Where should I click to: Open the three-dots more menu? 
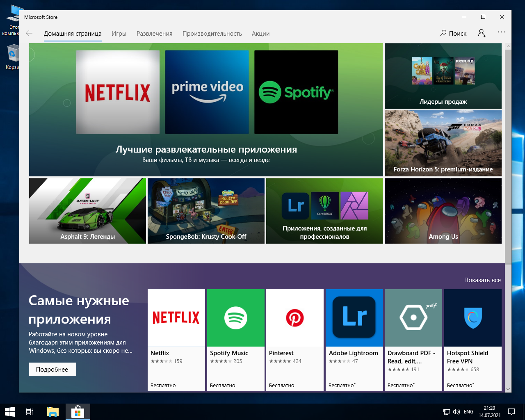pos(501,32)
